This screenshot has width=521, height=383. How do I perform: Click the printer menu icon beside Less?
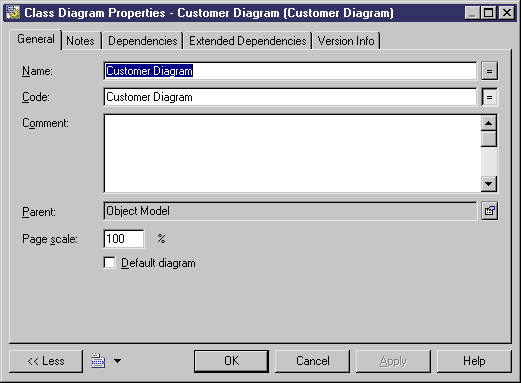pos(98,361)
